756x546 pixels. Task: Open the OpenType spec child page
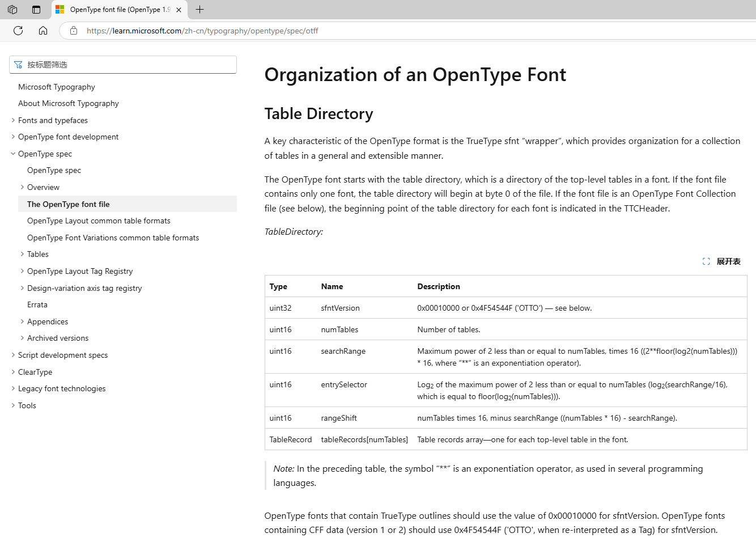click(54, 170)
